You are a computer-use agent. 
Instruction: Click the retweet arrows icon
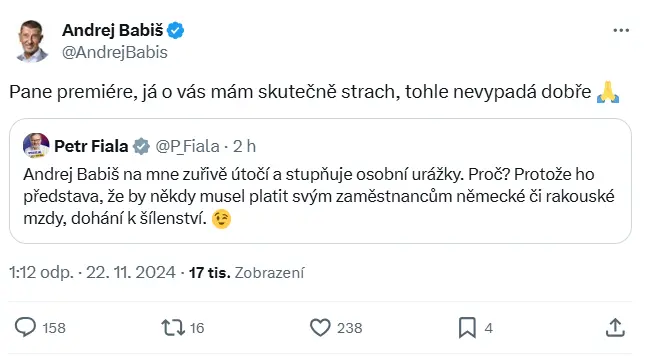pos(173,328)
